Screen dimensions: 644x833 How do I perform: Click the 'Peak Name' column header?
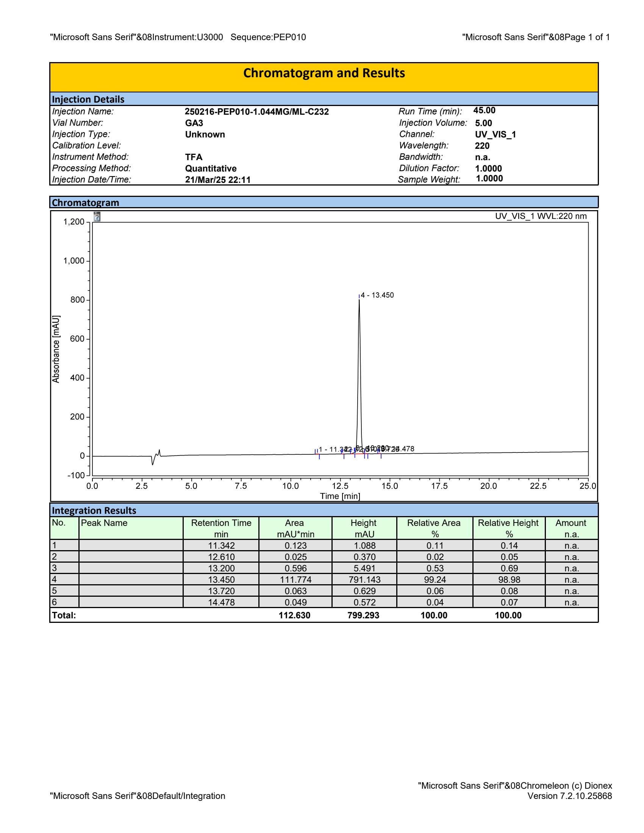[104, 523]
